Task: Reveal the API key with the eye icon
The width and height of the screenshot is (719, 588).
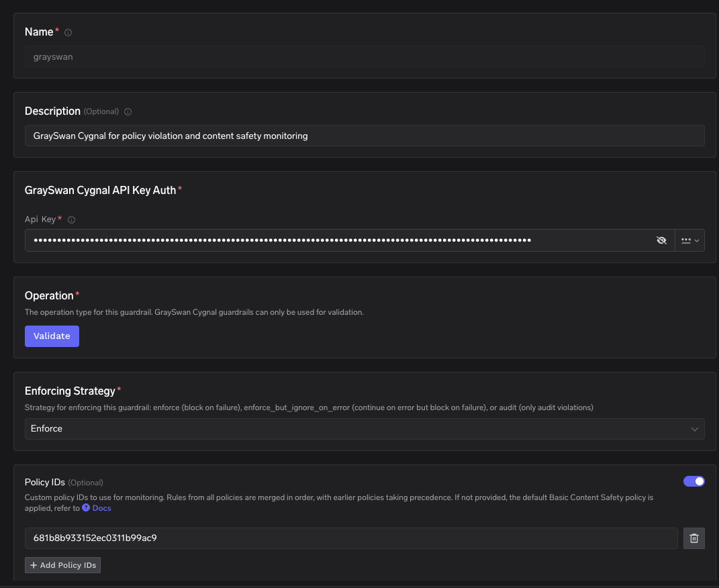Action: [661, 240]
